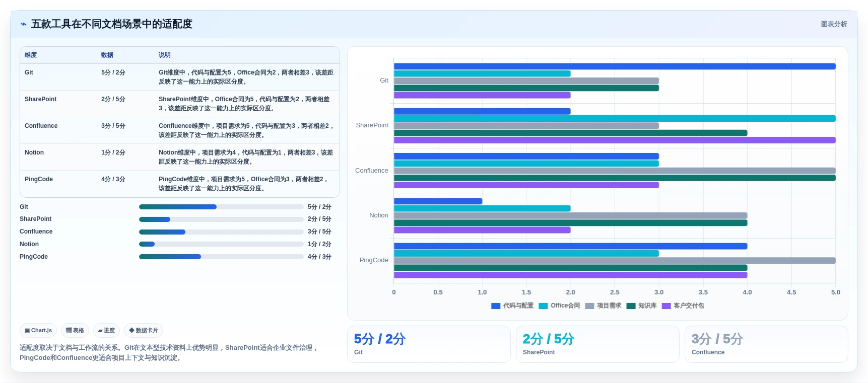Image resolution: width=868 pixels, height=383 pixels.
Task: Click the SharePoint y-axis label in chart
Action: click(x=372, y=125)
